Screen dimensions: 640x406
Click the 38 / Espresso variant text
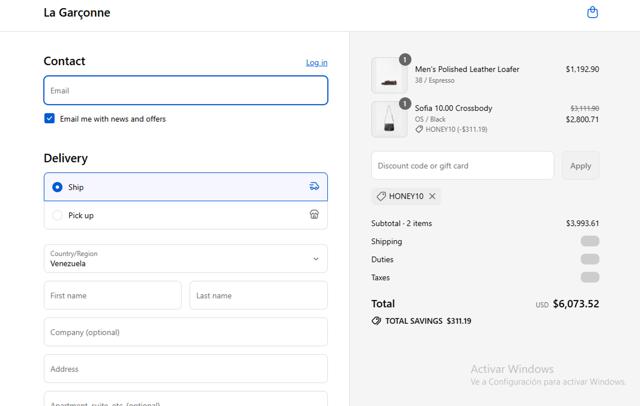pyautogui.click(x=435, y=80)
